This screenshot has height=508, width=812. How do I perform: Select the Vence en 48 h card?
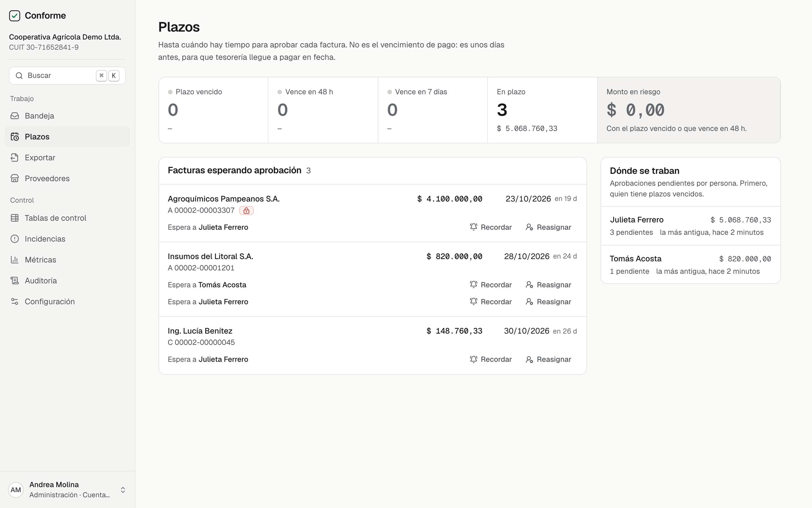[323, 110]
